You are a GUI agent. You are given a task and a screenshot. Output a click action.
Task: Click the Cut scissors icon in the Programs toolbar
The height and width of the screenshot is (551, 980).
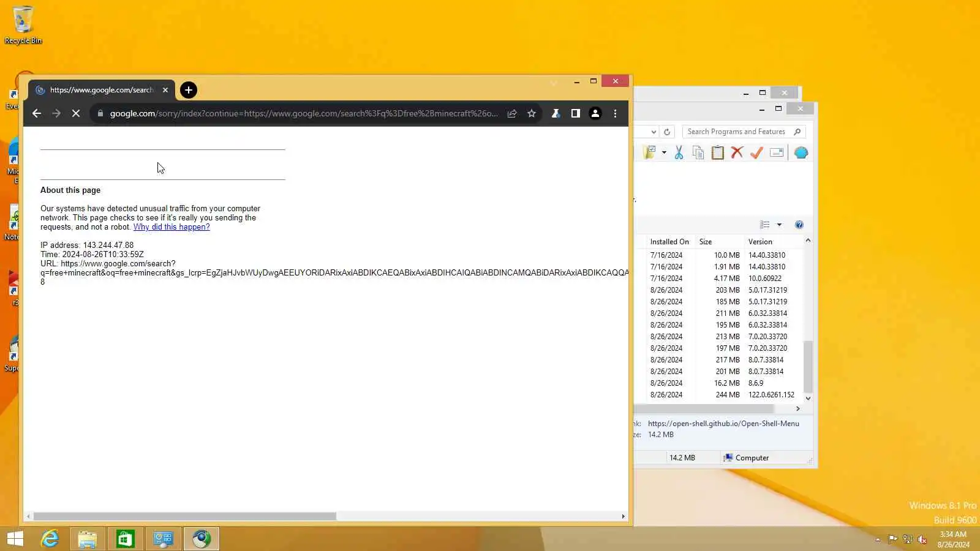click(x=679, y=153)
